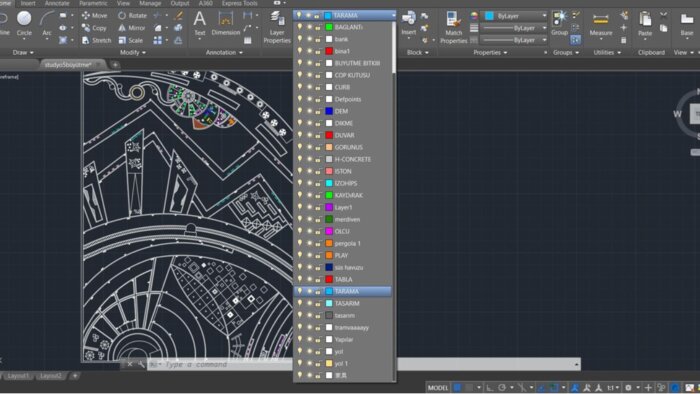The width and height of the screenshot is (700, 394).
Task: Click the wrench customize icon in command line
Action: (x=142, y=364)
